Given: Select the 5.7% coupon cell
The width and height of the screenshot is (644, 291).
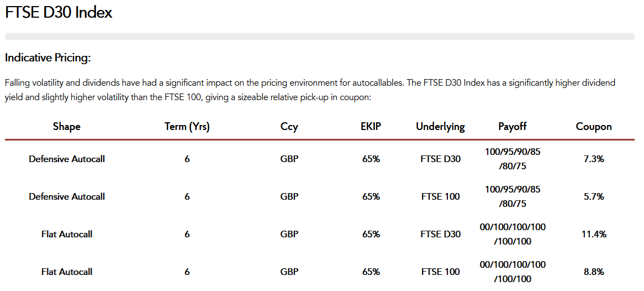Looking at the screenshot, I should [x=594, y=196].
